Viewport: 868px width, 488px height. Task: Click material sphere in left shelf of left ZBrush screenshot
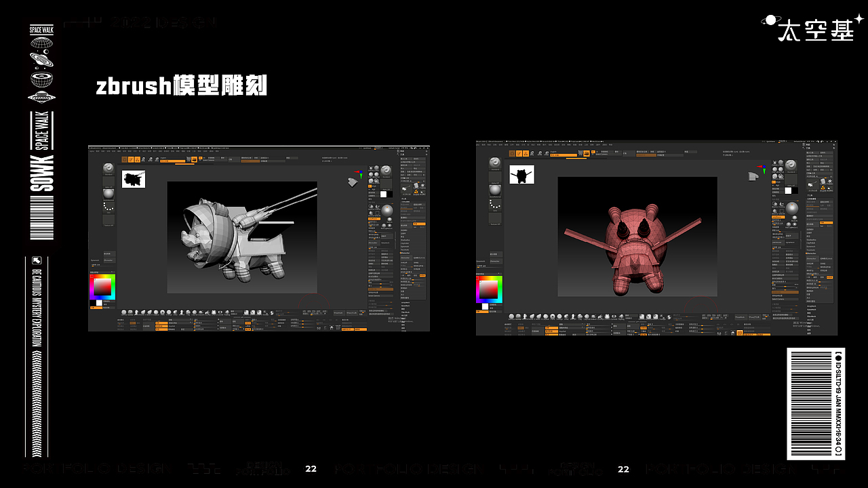pos(108,195)
